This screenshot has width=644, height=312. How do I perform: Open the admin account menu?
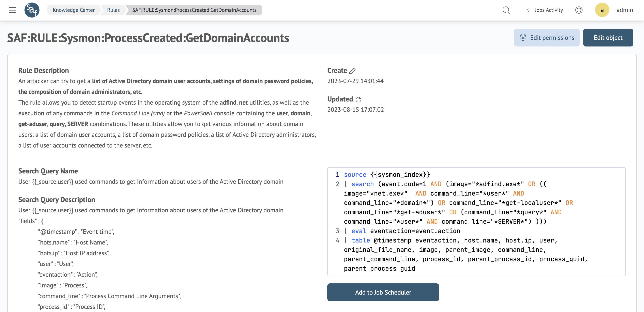click(x=625, y=10)
